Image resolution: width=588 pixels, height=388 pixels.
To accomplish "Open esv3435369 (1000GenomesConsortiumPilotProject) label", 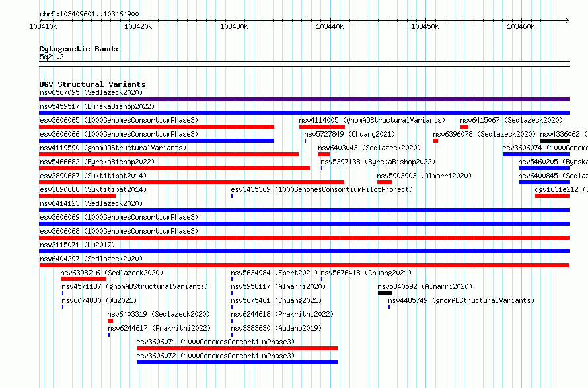I will pyautogui.click(x=322, y=189).
